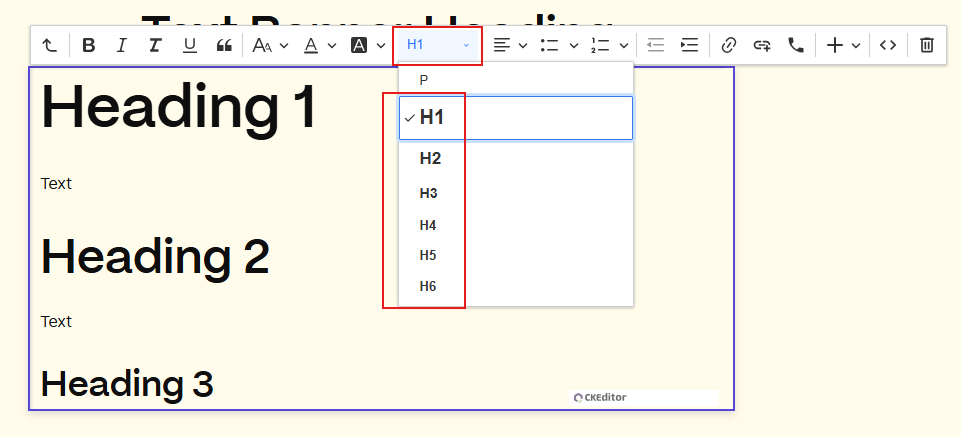Click the decrease indent icon
961x437 pixels.
pos(656,45)
